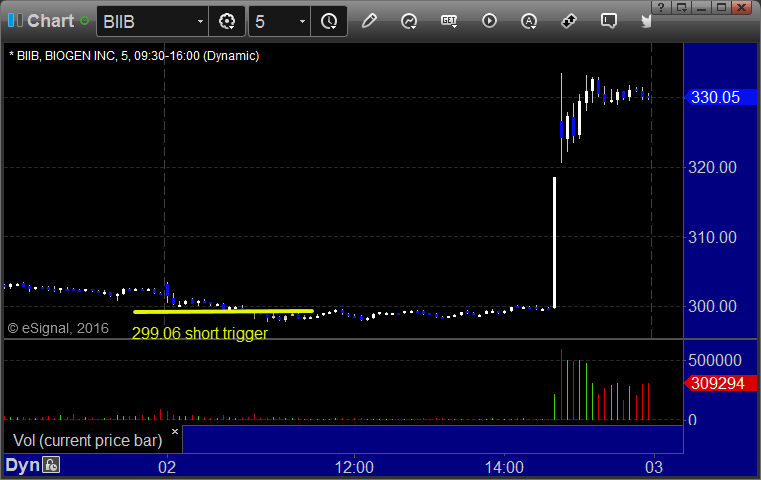Open the chart type selector icon
This screenshot has height=480, width=761.
point(409,21)
